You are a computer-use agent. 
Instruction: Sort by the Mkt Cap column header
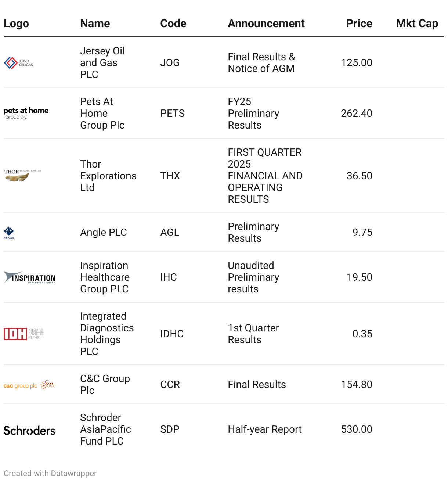click(x=417, y=24)
